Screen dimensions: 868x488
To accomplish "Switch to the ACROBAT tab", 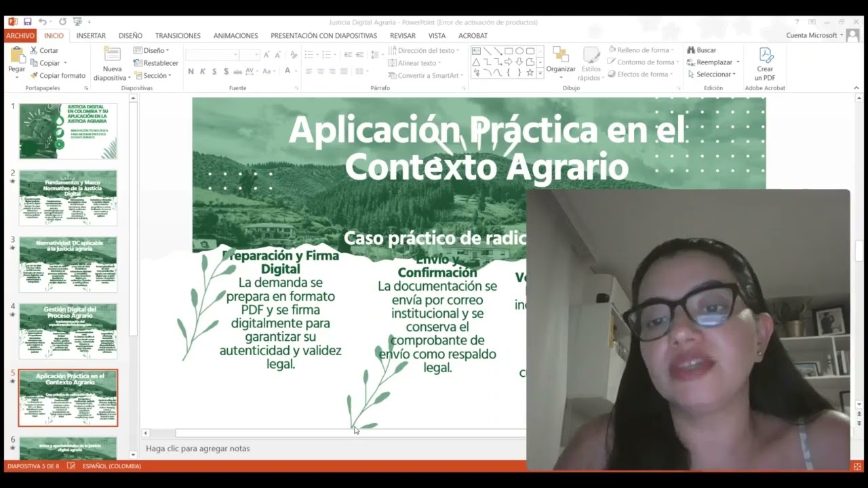I will (473, 35).
